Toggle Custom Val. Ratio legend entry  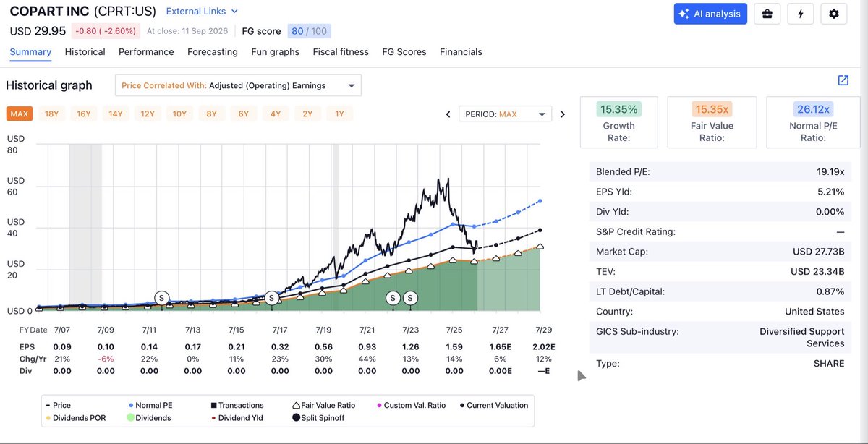[x=411, y=406]
